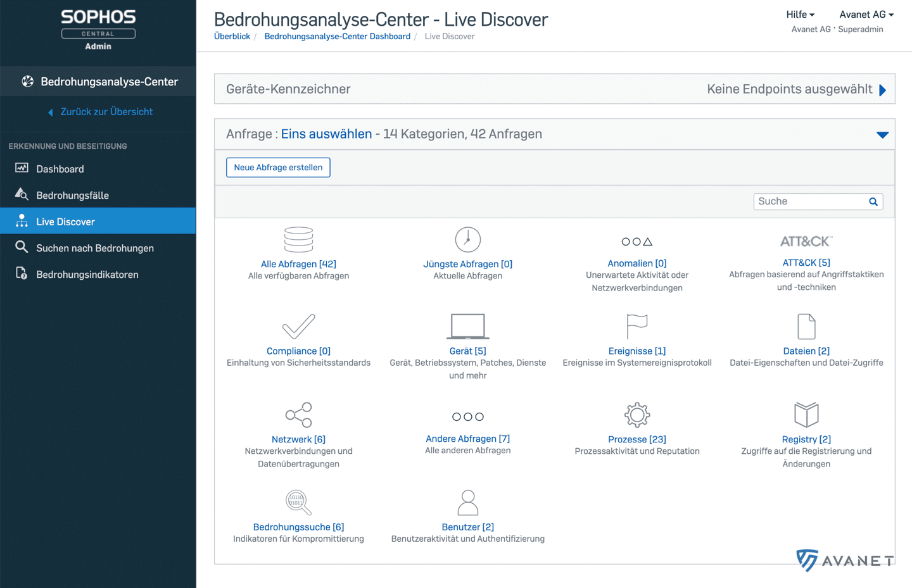Click the Eins auswählen link

click(326, 134)
